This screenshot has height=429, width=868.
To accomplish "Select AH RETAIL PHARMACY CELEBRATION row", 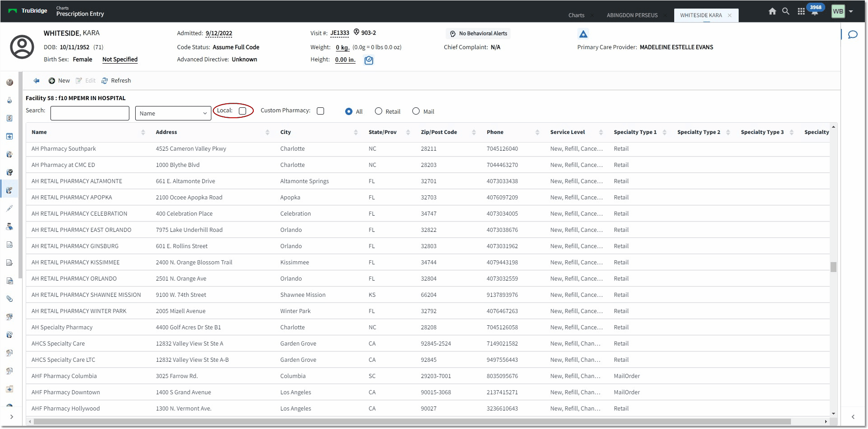I will pyautogui.click(x=428, y=214).
